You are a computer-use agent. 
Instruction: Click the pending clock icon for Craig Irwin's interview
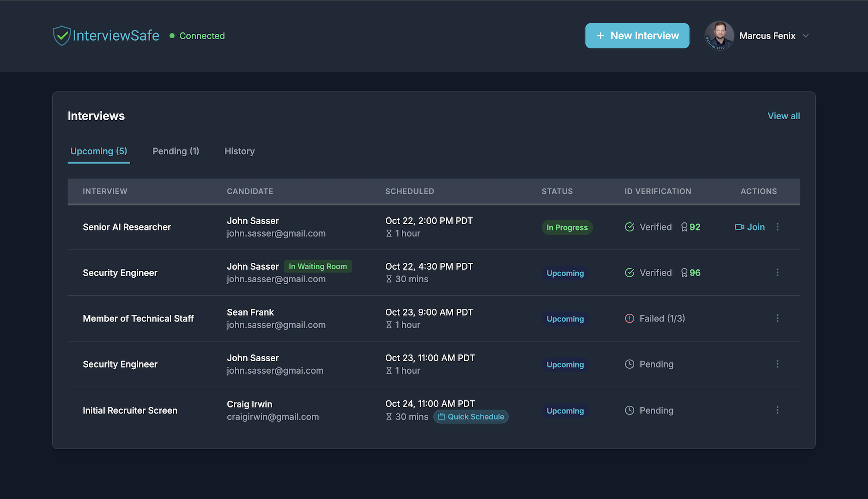click(630, 410)
